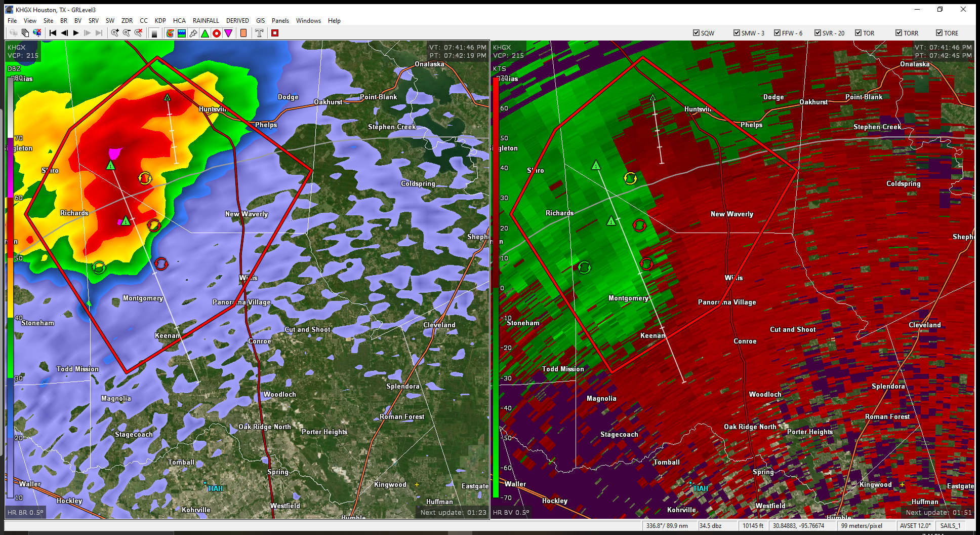980x535 pixels.
Task: Open the RAINFALL products menu
Action: (x=206, y=21)
